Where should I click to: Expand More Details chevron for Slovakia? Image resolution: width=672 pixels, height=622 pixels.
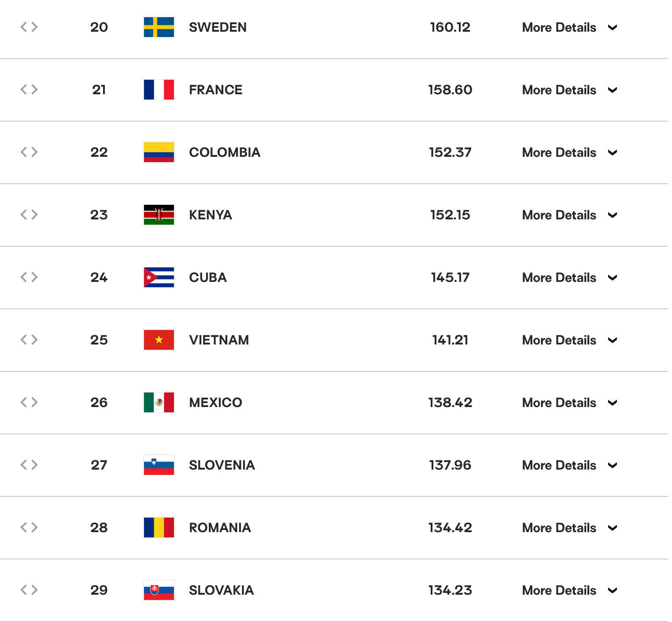613,590
